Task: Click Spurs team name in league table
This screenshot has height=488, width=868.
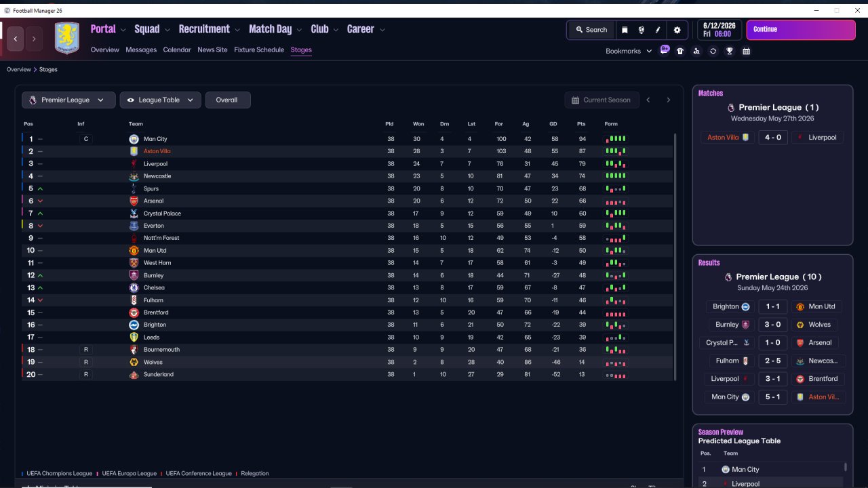Action: tap(151, 189)
